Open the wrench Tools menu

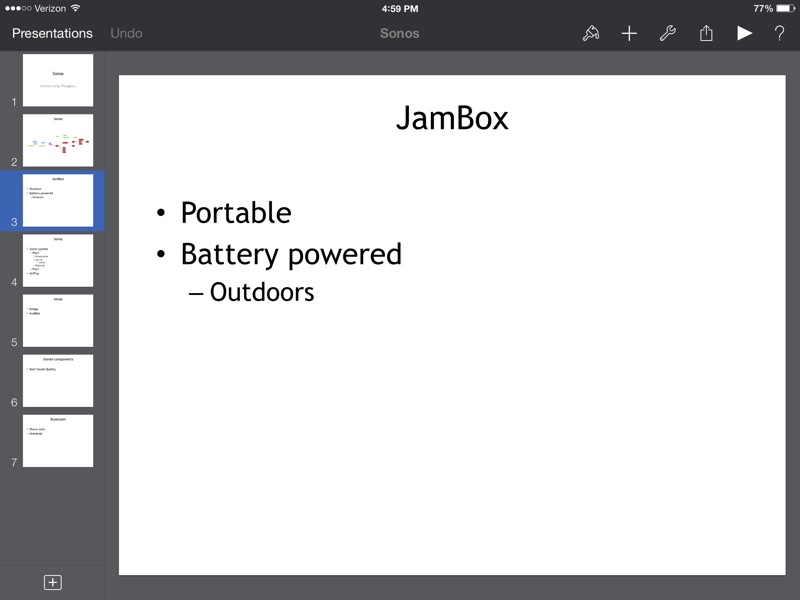coord(668,33)
